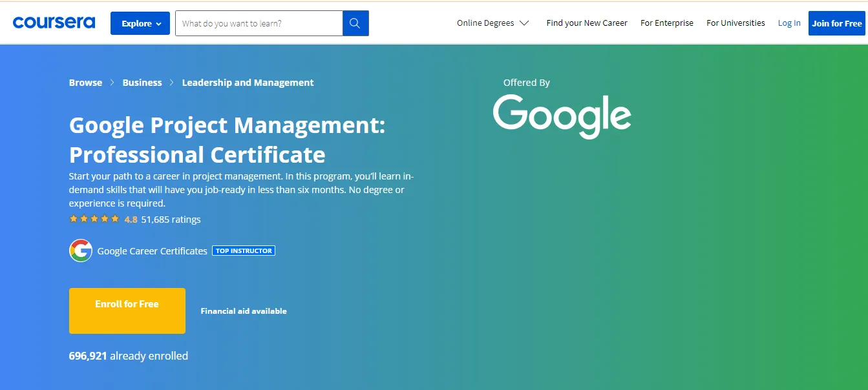Collapse the Explore menu chevron
Screen dimensions: 868x390
(x=159, y=23)
